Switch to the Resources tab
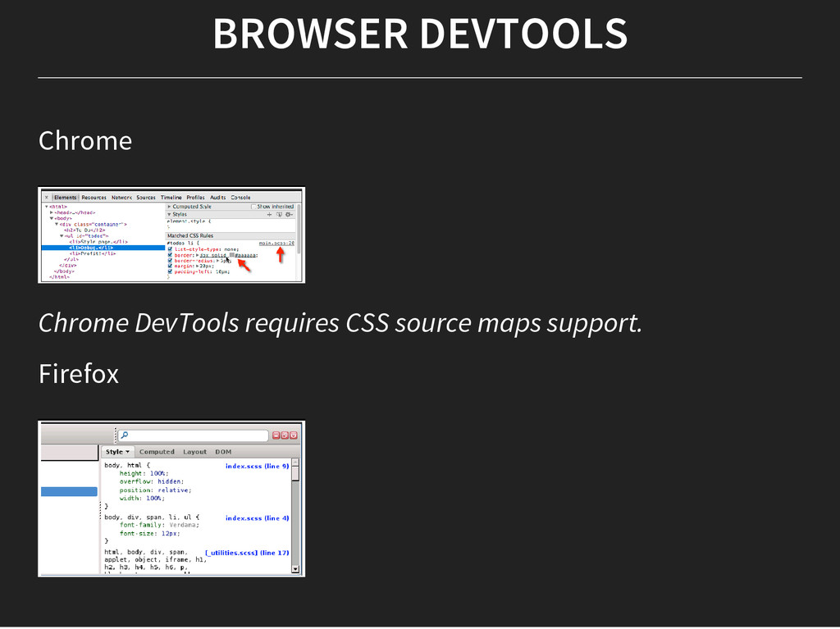Viewport: 840px width, 629px height. point(94,197)
